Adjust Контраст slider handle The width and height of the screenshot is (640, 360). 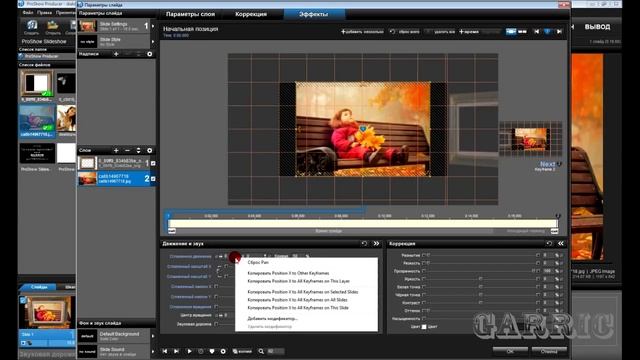tap(480, 303)
